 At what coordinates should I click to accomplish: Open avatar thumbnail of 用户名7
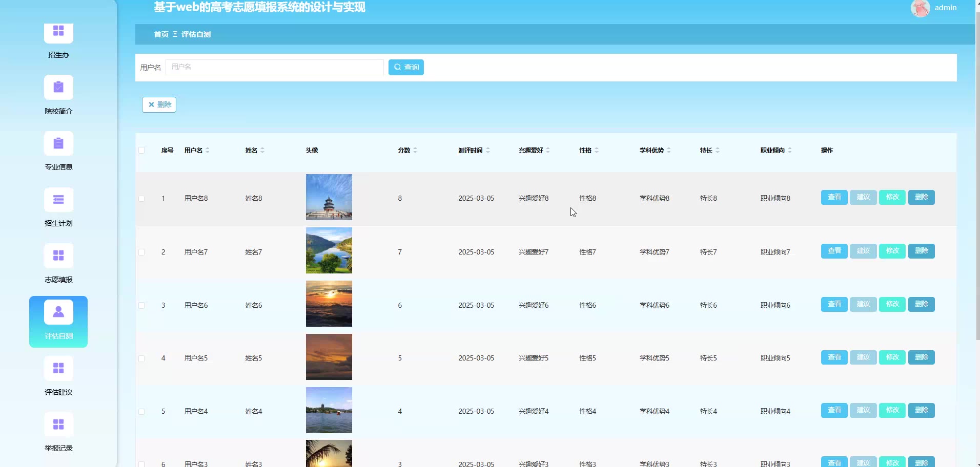point(329,250)
